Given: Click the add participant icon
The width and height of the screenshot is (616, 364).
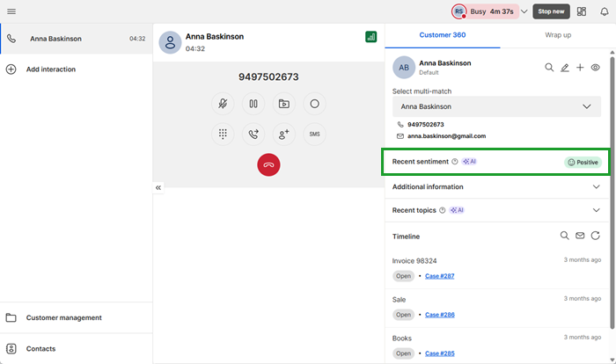Looking at the screenshot, I should 283,135.
